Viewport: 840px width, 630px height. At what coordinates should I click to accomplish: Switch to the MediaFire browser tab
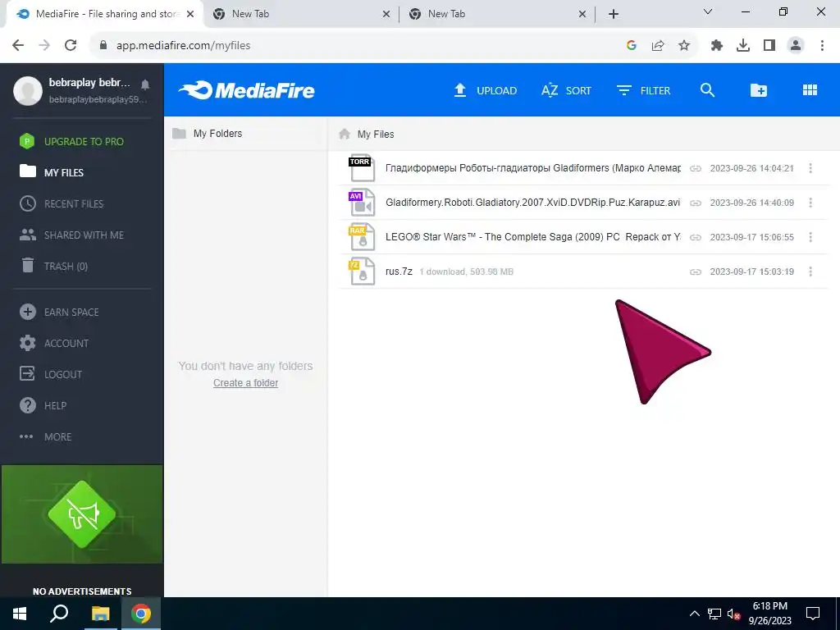tap(105, 14)
